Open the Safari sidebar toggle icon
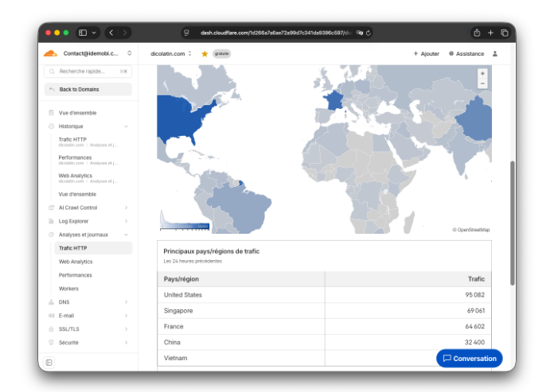Image resolution: width=554 pixels, height=392 pixels. click(x=83, y=33)
